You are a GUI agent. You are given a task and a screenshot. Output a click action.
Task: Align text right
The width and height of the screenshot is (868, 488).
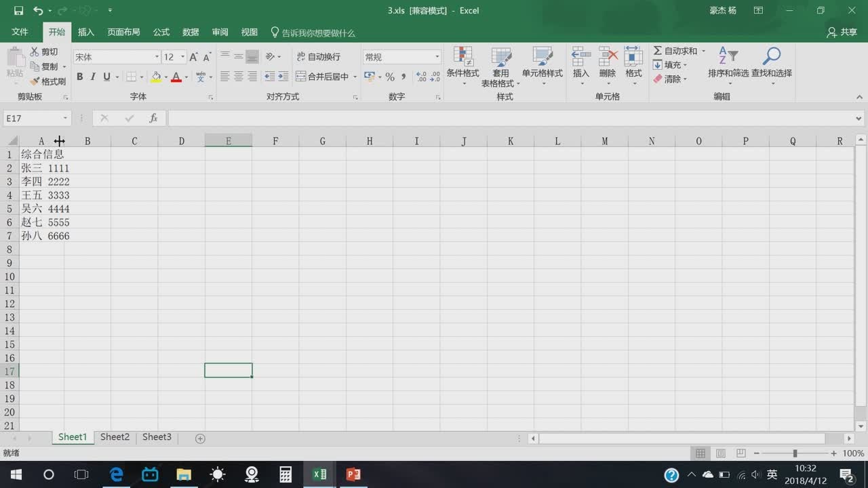252,77
